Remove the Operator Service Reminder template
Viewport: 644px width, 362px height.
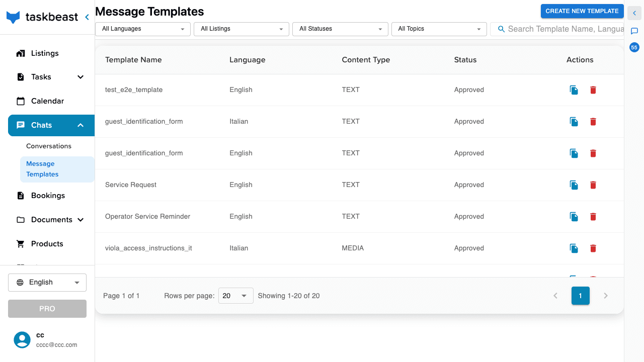pos(593,217)
